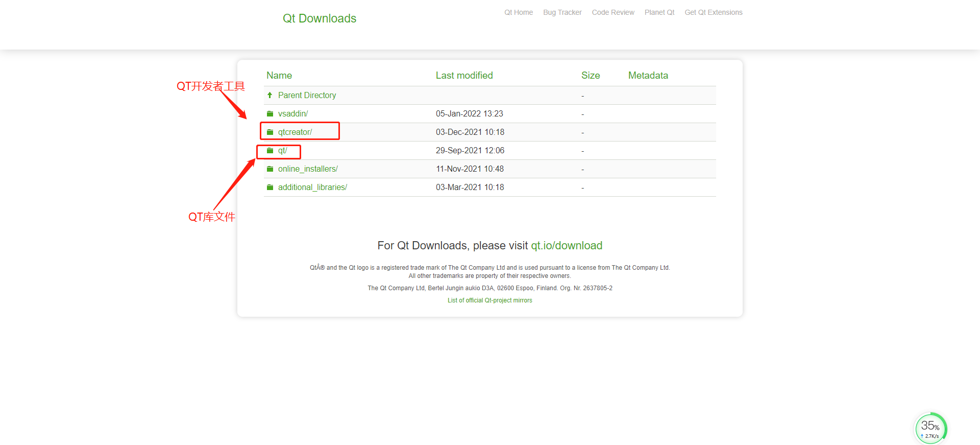Select the date 11-Nov-2021 10:48
Image resolution: width=980 pixels, height=445 pixels.
pyautogui.click(x=470, y=169)
